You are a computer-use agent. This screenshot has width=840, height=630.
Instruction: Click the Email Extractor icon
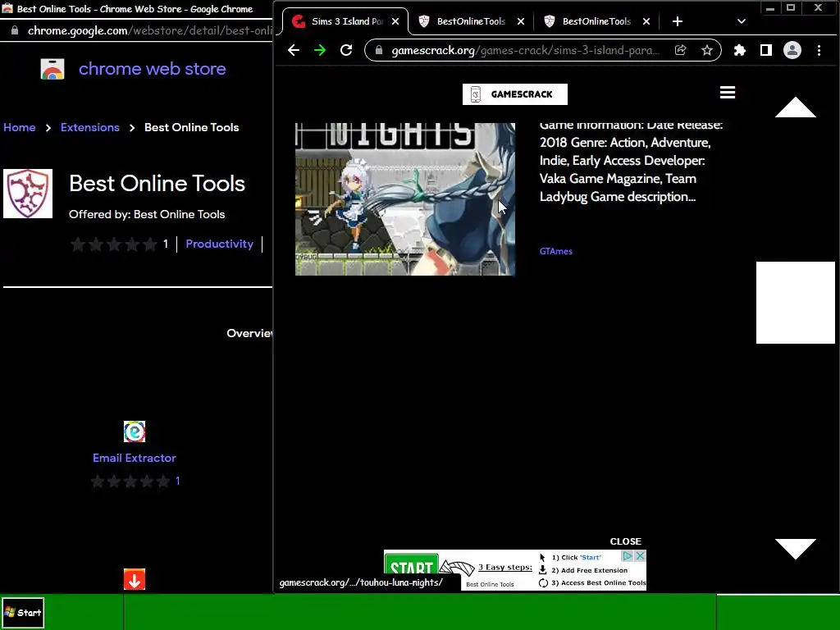click(135, 431)
